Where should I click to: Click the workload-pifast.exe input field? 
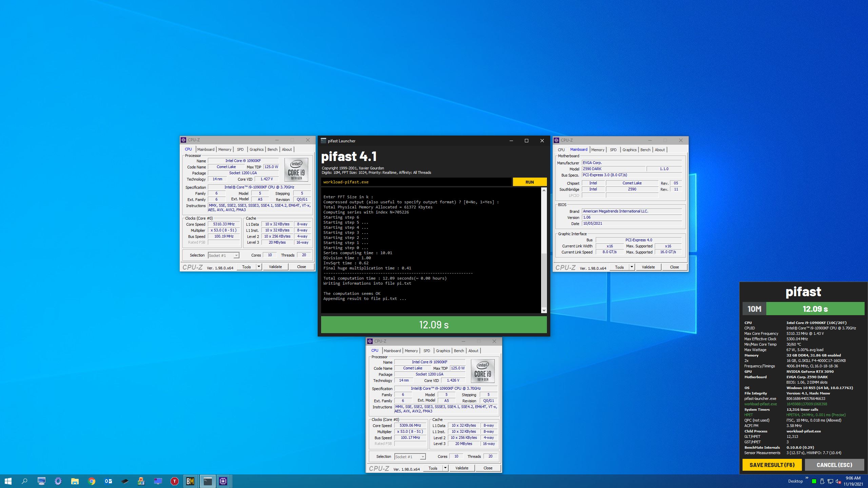pyautogui.click(x=416, y=182)
